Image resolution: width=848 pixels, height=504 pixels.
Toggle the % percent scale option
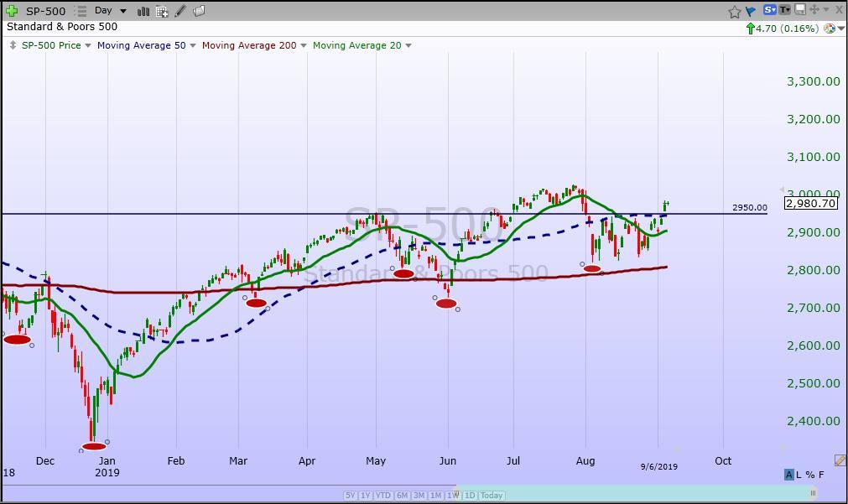[x=809, y=475]
